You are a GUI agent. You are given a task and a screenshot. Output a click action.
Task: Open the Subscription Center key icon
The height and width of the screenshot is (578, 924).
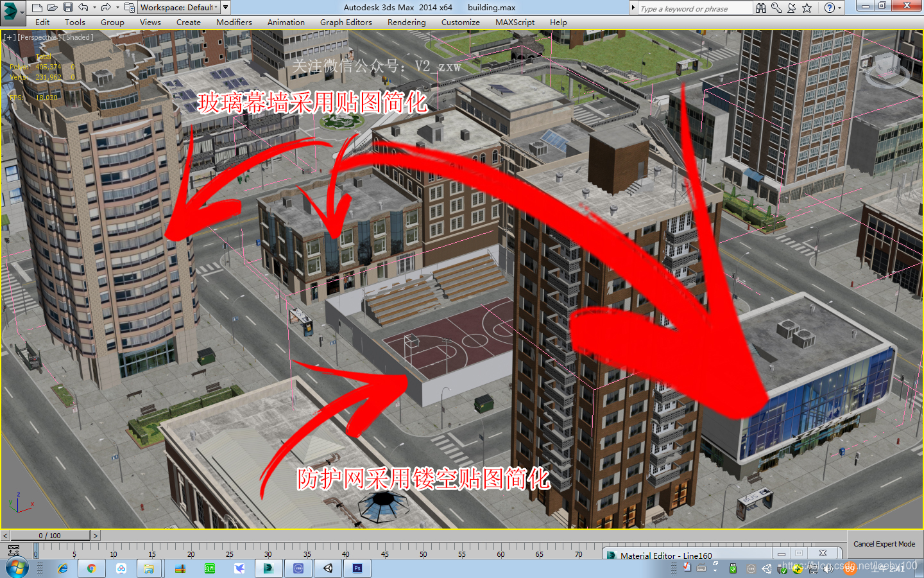tap(776, 8)
